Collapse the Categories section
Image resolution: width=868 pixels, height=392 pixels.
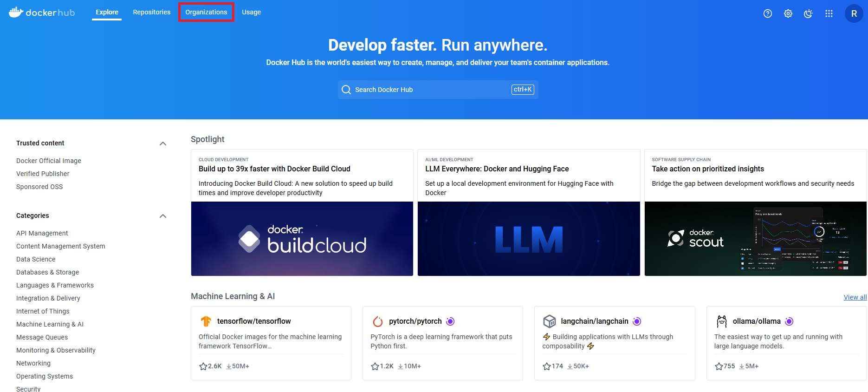pos(163,216)
